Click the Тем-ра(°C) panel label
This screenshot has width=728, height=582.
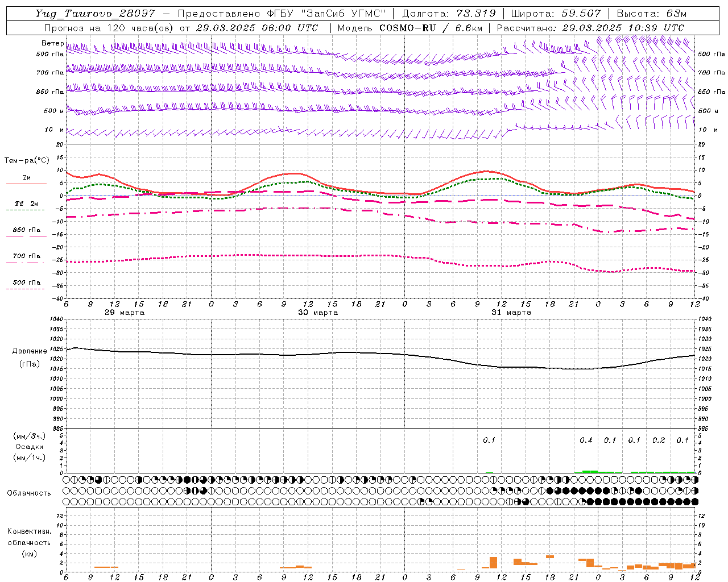click(x=27, y=161)
